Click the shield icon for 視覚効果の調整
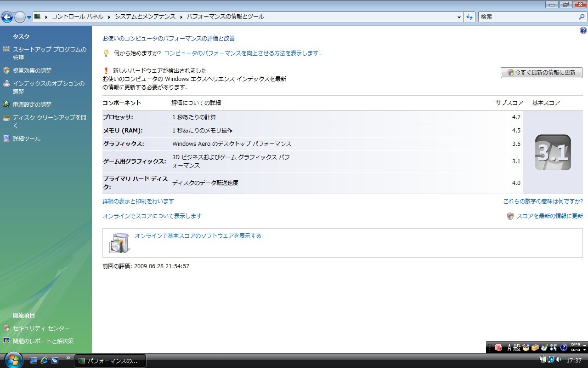The height and width of the screenshot is (368, 588). [x=6, y=70]
